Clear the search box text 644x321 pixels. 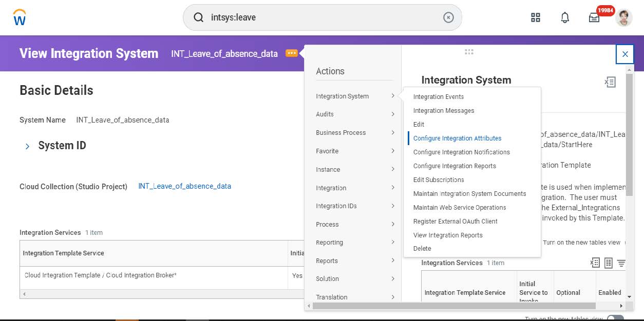coord(448,17)
